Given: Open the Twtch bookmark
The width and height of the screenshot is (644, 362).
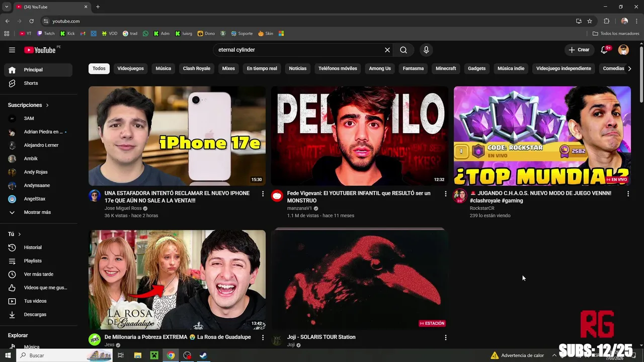Looking at the screenshot, I should click(x=46, y=34).
